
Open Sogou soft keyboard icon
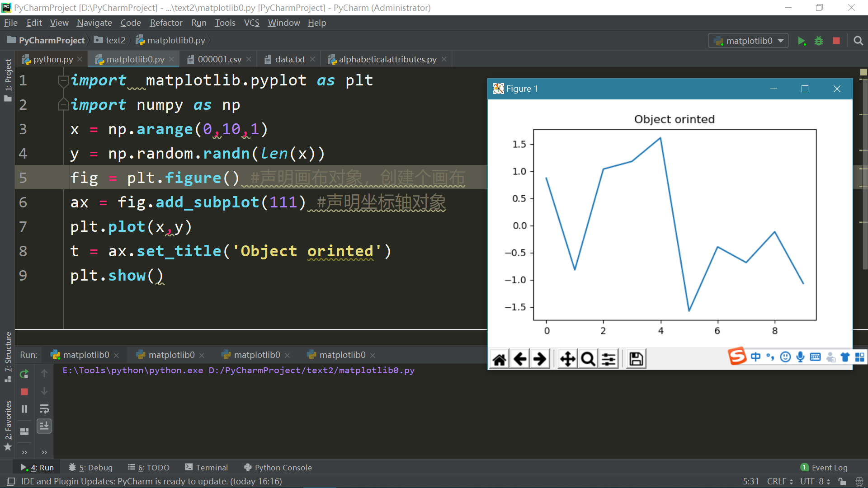[815, 357]
